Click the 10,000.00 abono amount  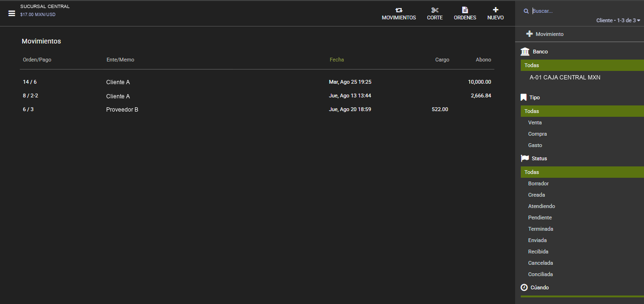click(x=480, y=82)
